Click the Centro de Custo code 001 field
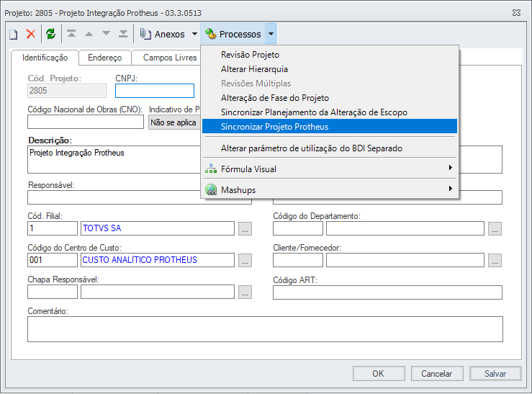Viewport: 532px width, 394px height. pyautogui.click(x=53, y=260)
